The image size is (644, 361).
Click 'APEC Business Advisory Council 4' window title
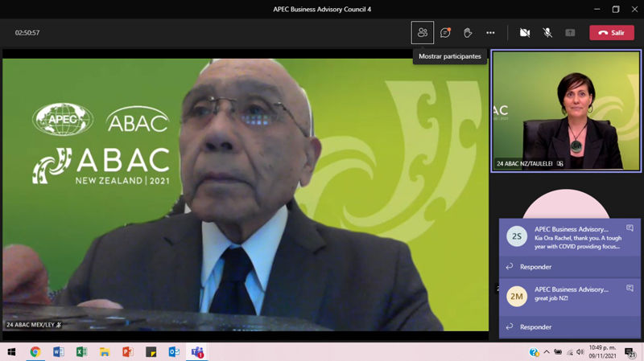(x=322, y=9)
